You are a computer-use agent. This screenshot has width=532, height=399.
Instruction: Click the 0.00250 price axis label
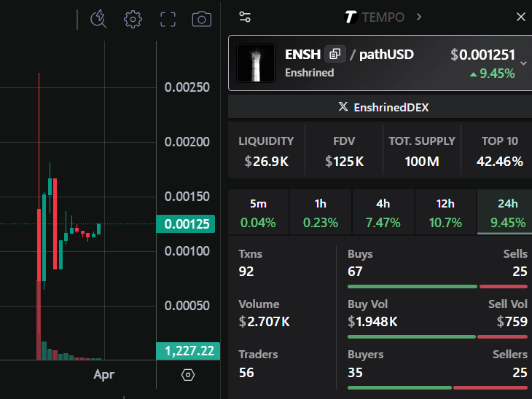point(187,87)
